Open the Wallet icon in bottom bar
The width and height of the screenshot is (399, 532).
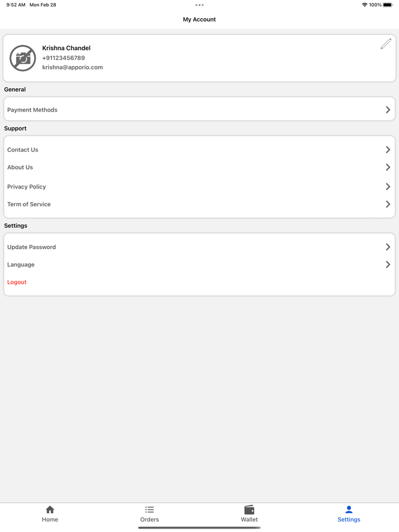coord(249,510)
